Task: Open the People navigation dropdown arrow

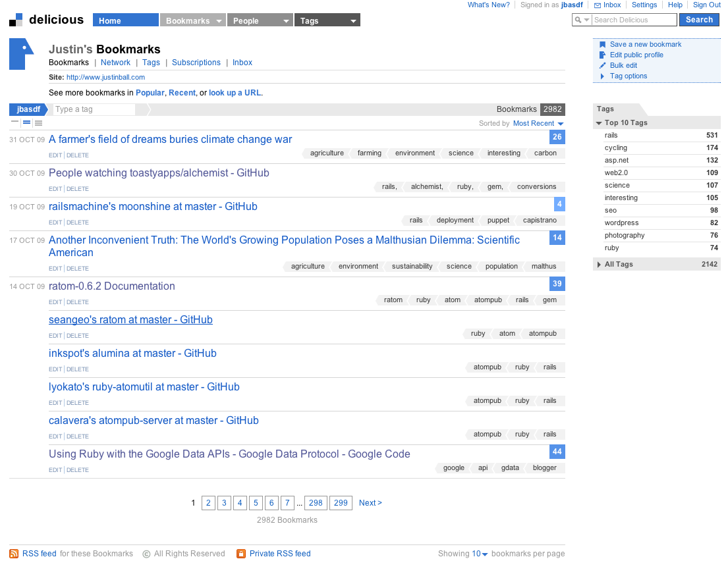Action: click(286, 21)
